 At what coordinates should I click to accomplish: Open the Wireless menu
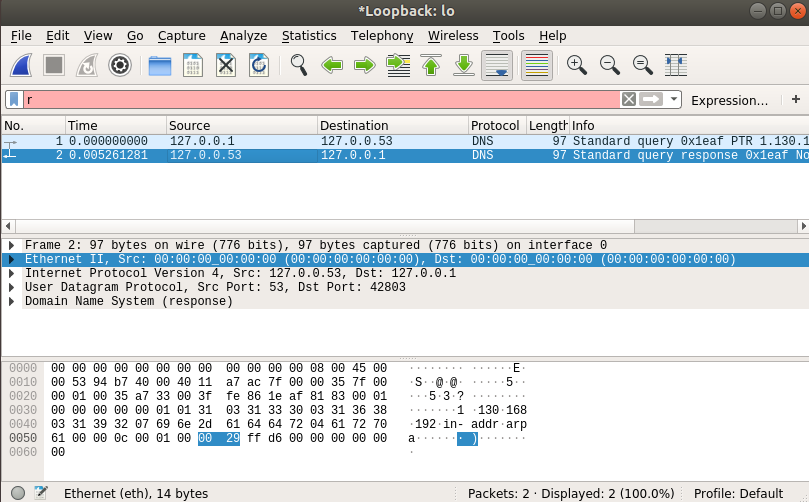click(453, 36)
